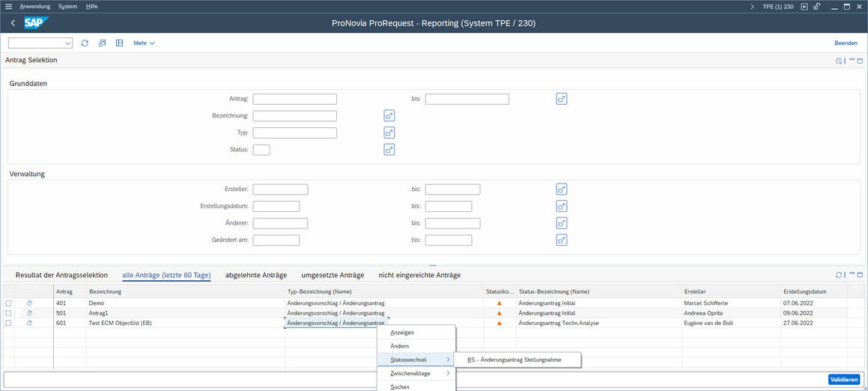Open multiple selection for Bezeichnung
The image size is (868, 391).
(x=389, y=116)
